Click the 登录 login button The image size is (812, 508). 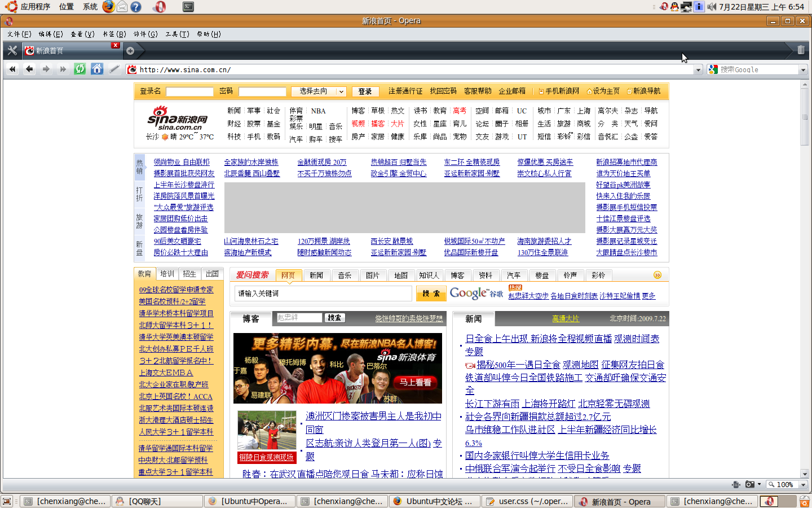(x=365, y=91)
